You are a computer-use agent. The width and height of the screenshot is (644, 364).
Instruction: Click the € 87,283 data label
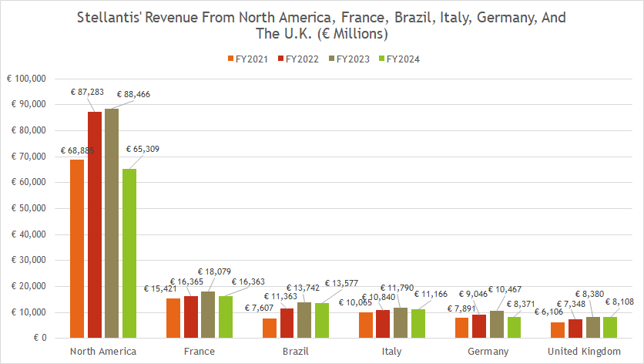click(x=87, y=92)
